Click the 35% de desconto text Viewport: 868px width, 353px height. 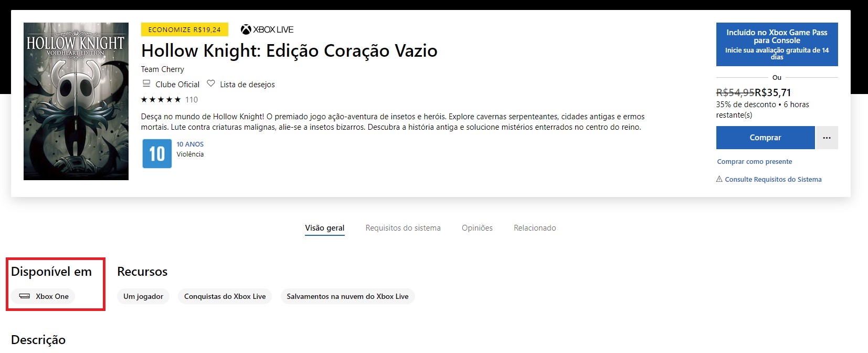pos(746,105)
